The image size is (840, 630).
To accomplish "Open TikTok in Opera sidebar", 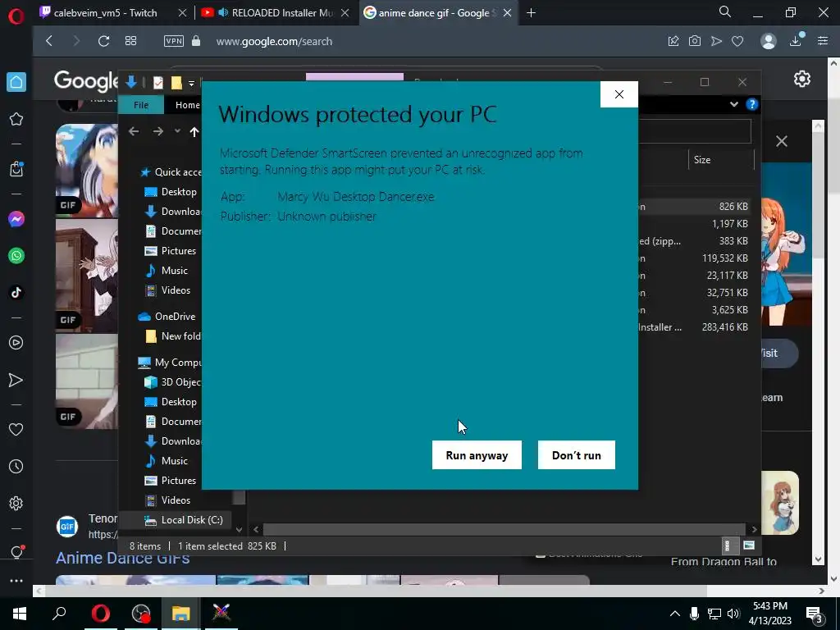I will 16,292.
